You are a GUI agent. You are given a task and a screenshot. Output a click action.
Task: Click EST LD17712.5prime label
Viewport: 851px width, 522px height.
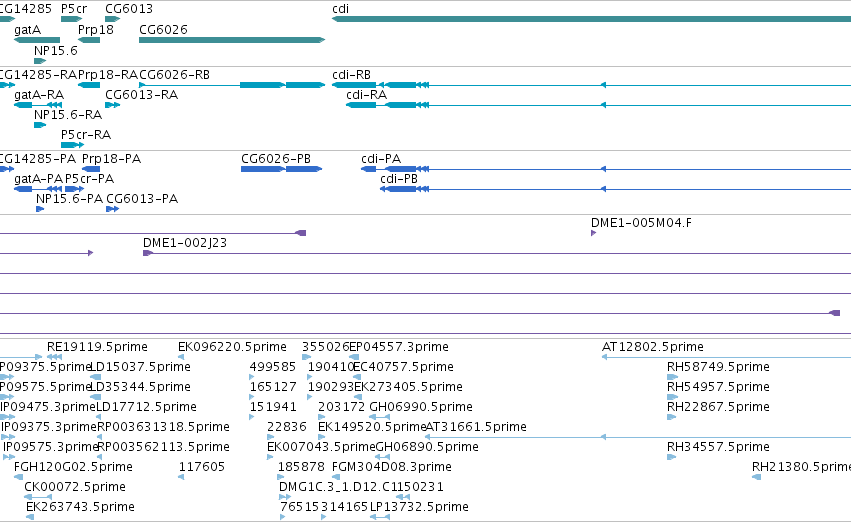[x=146, y=407]
